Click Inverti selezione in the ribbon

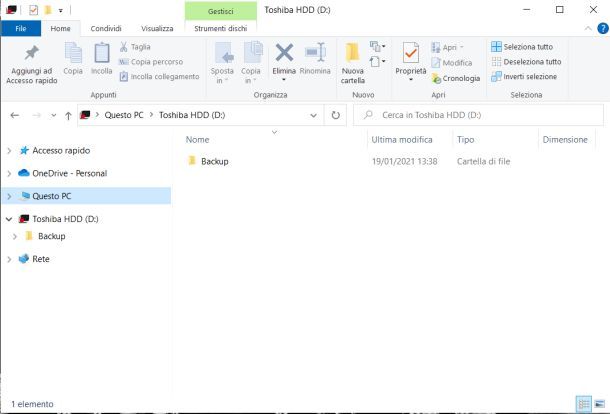(524, 77)
